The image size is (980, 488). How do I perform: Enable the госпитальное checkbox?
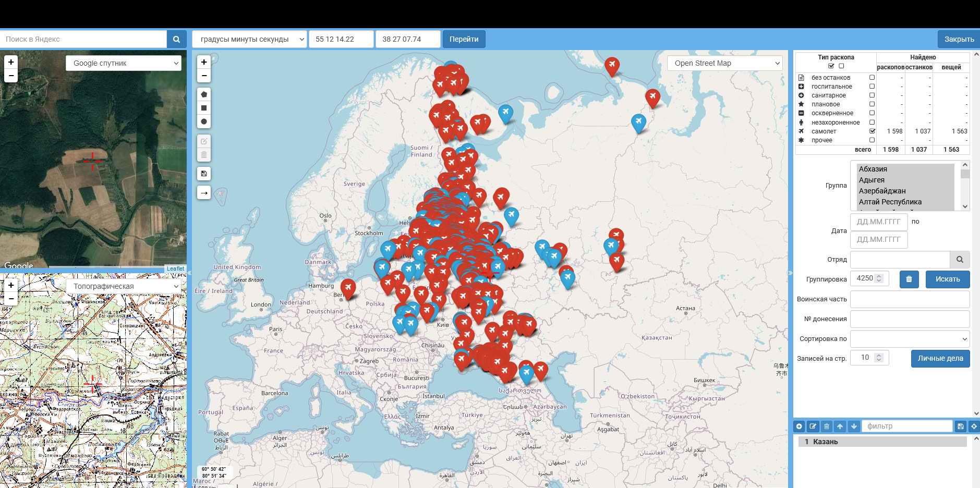point(872,87)
